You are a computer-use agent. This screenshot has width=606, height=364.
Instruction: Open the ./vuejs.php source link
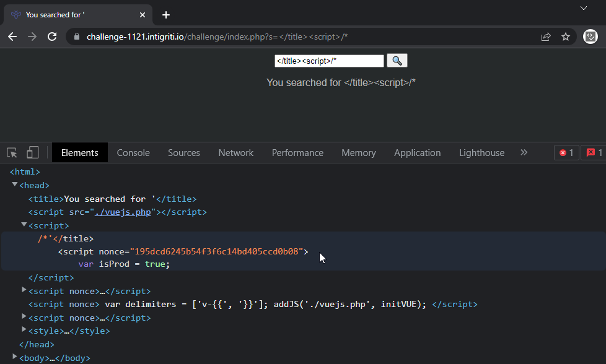point(123,212)
